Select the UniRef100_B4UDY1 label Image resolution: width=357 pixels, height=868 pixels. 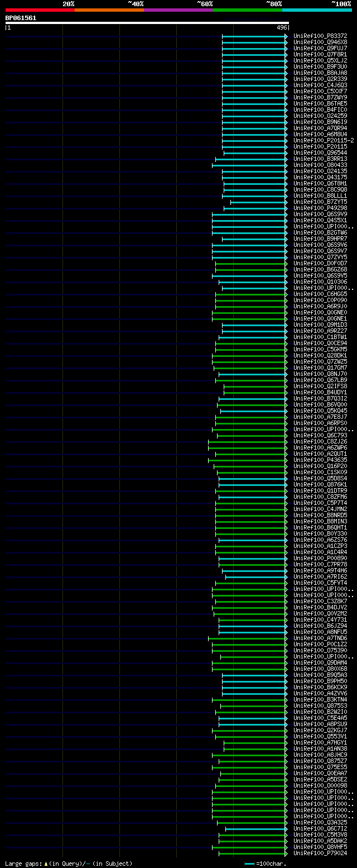(x=320, y=393)
